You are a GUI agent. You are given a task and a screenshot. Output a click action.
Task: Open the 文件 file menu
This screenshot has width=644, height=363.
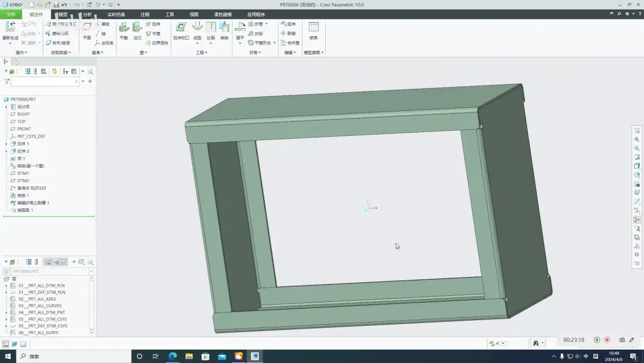(x=11, y=15)
